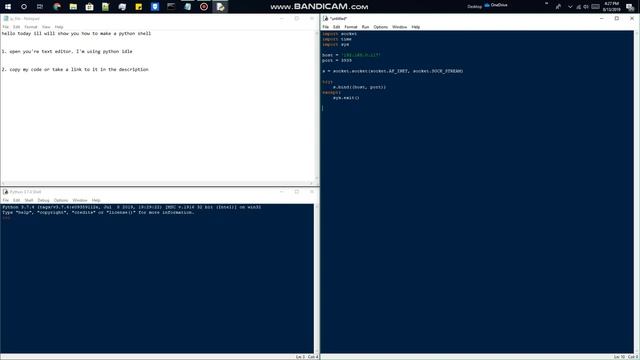Click the 'host =' line in editor
640x360 pixels.
tap(351, 55)
